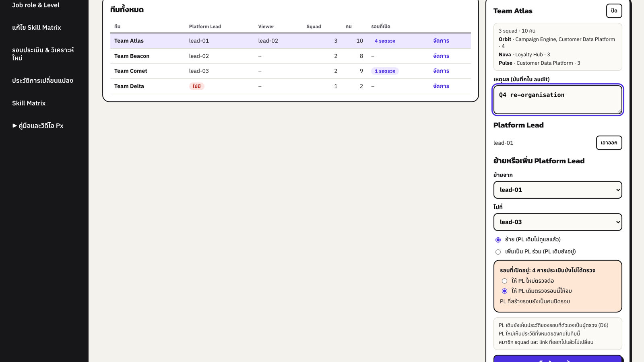This screenshot has width=644, height=362.
Task: Click จัดการ for Team Delta
Action: (x=441, y=86)
